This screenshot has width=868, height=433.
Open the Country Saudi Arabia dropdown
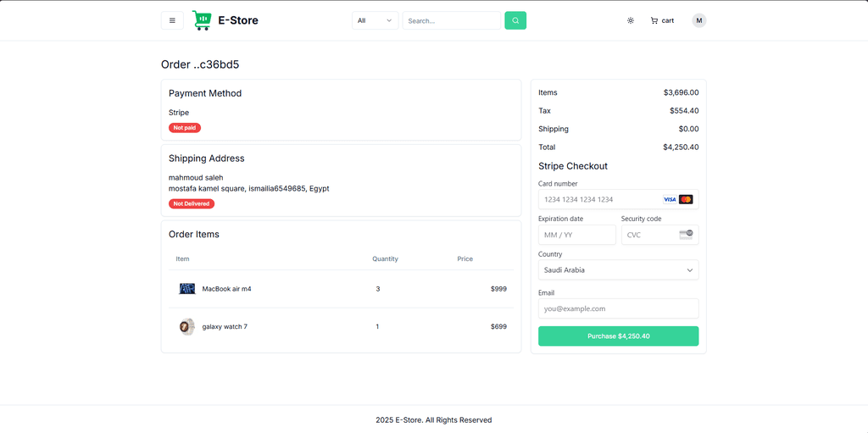[618, 270]
